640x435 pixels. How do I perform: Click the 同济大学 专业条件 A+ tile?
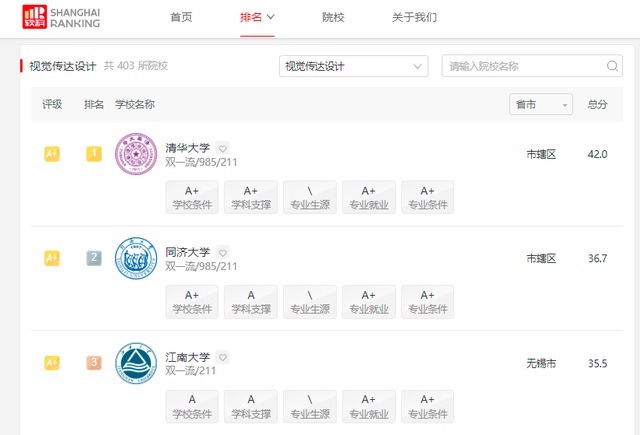pyautogui.click(x=427, y=302)
